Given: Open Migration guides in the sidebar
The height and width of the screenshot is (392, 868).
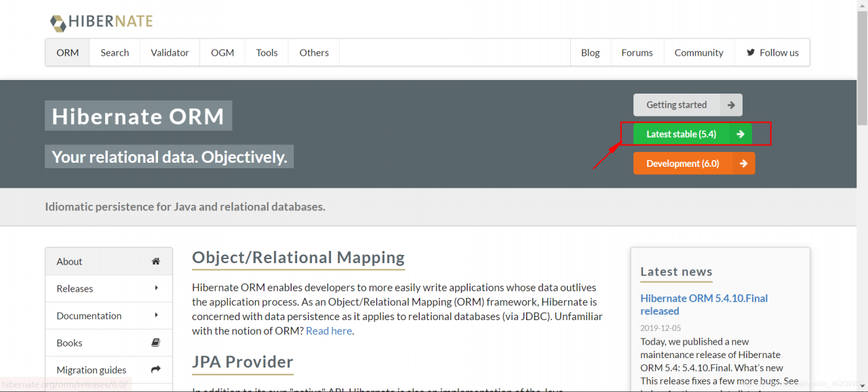Looking at the screenshot, I should click(108, 370).
